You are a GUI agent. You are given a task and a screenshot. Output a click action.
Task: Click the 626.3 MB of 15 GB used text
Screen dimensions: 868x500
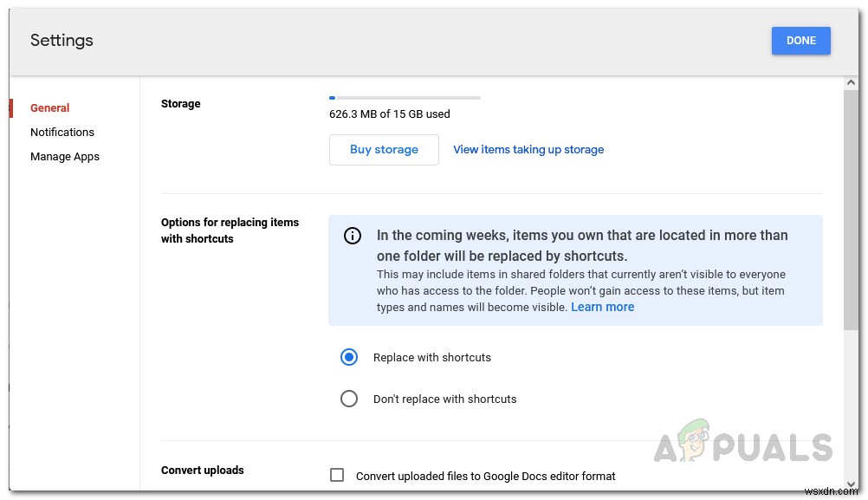(390, 114)
